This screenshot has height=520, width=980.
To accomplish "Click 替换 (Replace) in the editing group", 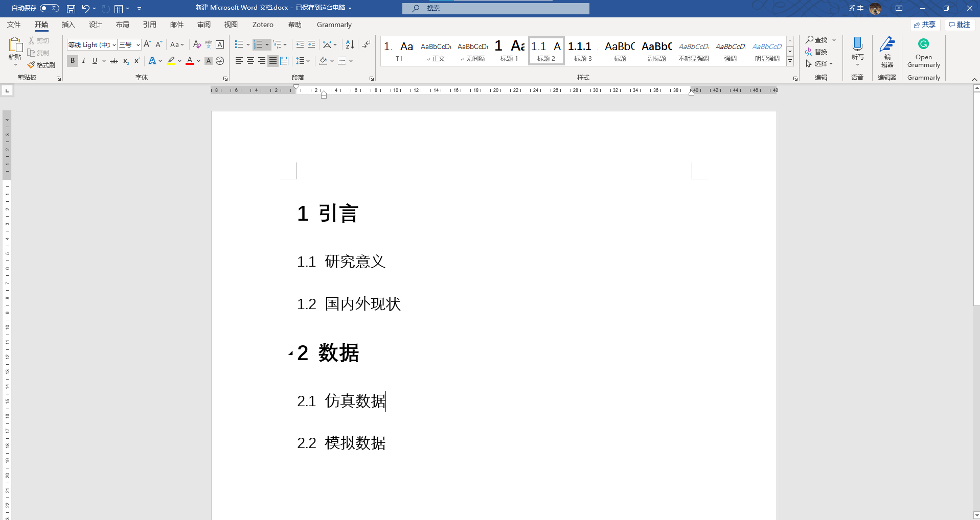I will coord(816,52).
